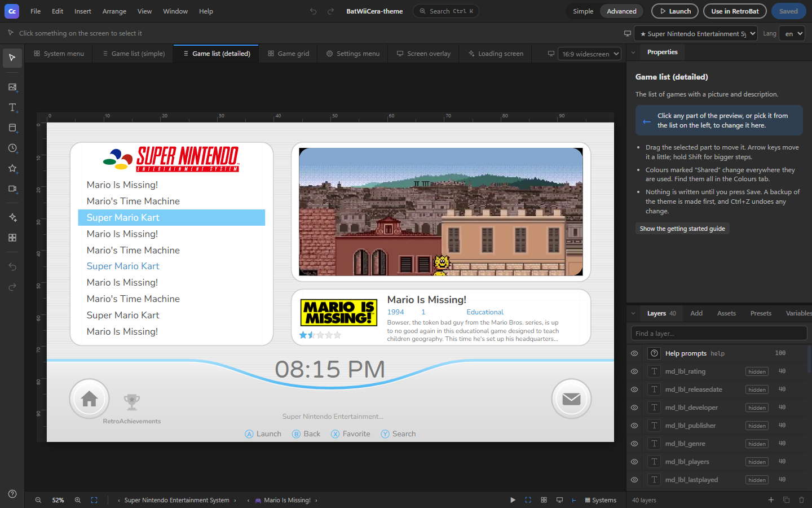Screen dimensions: 812x508
Task: Add a clock element from left toolbar
Action: [12, 148]
